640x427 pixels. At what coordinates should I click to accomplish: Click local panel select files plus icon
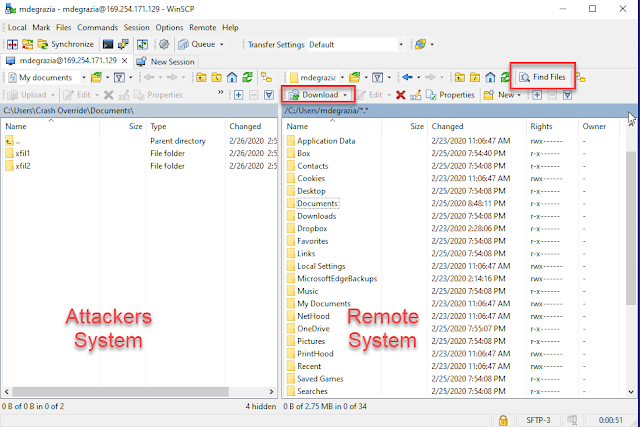click(238, 95)
